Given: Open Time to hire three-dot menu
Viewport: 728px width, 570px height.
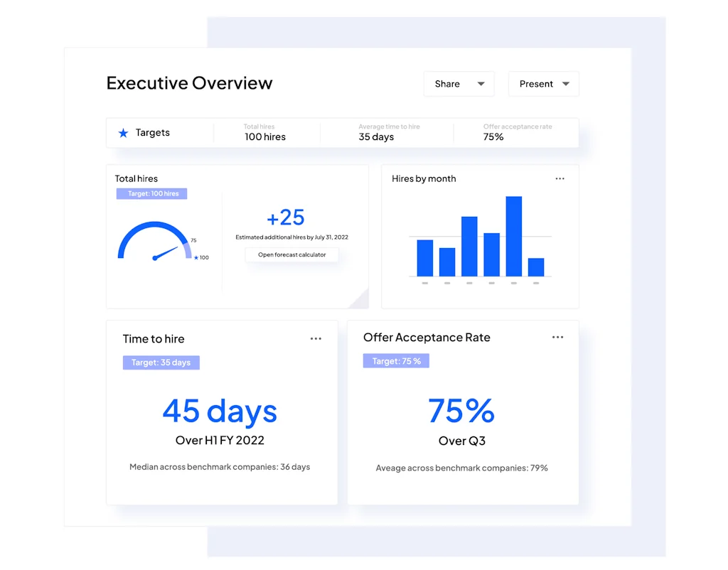Looking at the screenshot, I should [316, 339].
